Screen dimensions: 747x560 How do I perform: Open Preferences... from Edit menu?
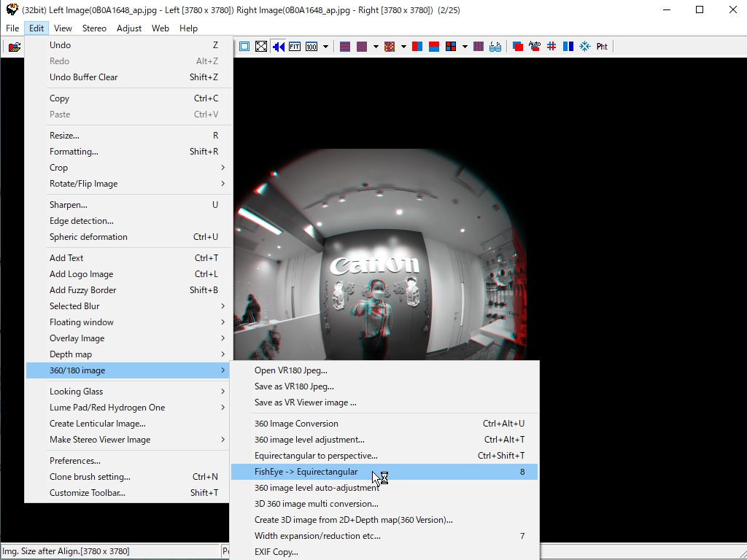tap(128, 461)
